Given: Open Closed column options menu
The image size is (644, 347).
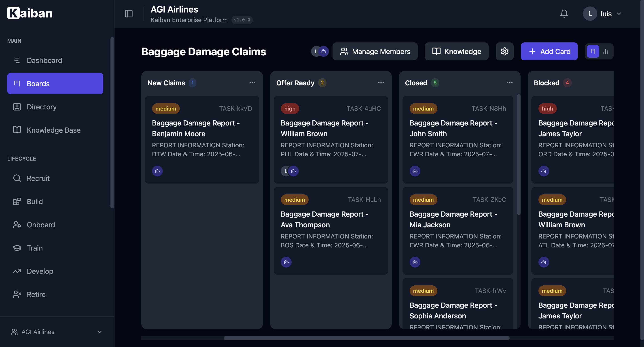Looking at the screenshot, I should click(x=510, y=83).
